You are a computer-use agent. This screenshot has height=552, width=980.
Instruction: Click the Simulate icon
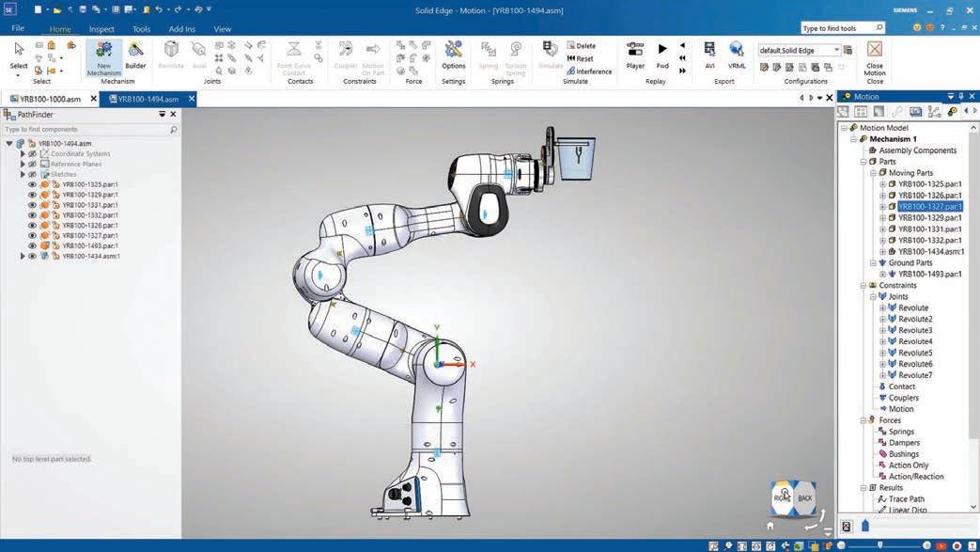(x=550, y=50)
